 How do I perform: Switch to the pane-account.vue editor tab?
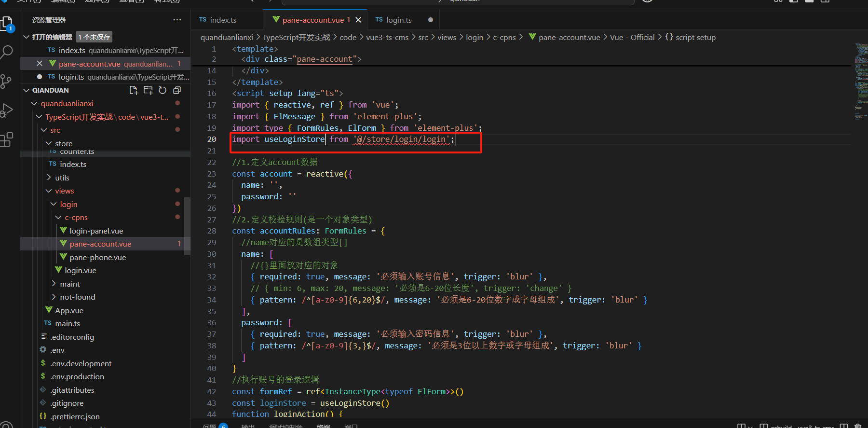click(x=316, y=20)
